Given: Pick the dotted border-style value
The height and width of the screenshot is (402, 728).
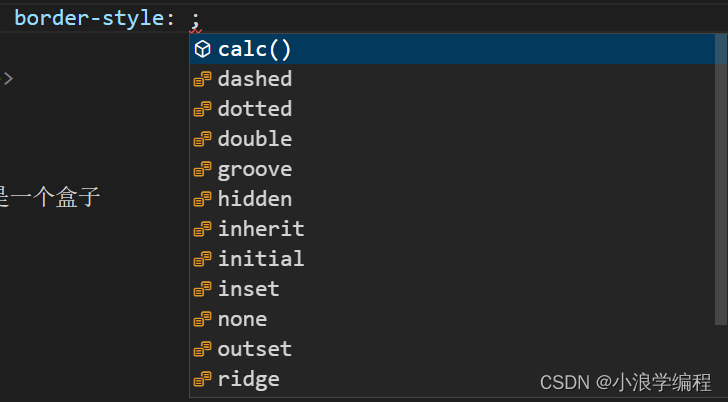Looking at the screenshot, I should pos(453,109).
